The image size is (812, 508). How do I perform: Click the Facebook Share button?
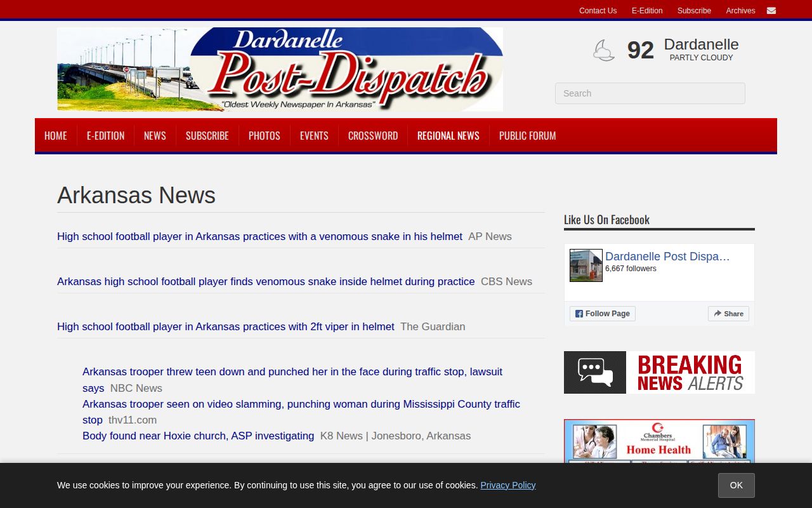[x=728, y=314]
